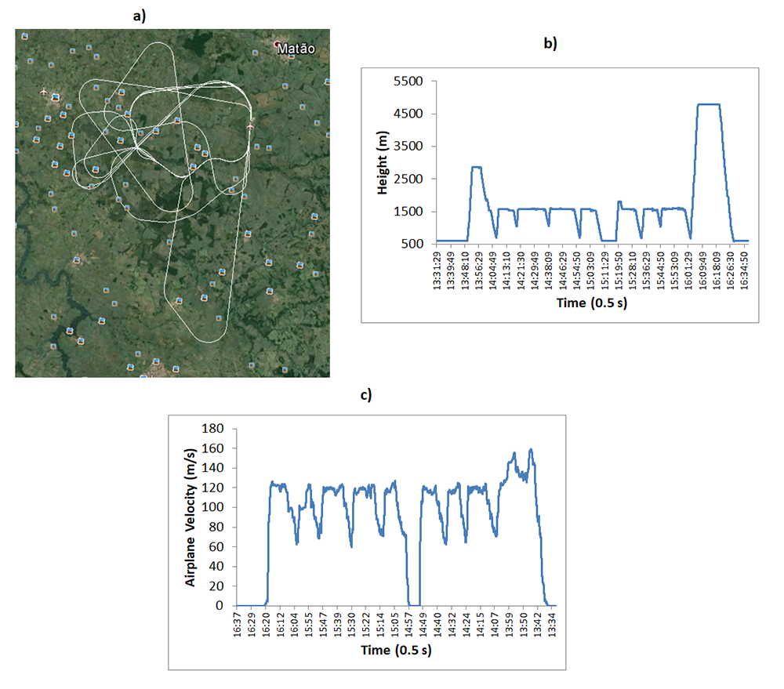The width and height of the screenshot is (784, 689).
Task: Click the panel label b) above the height chart
Action: 546,43
